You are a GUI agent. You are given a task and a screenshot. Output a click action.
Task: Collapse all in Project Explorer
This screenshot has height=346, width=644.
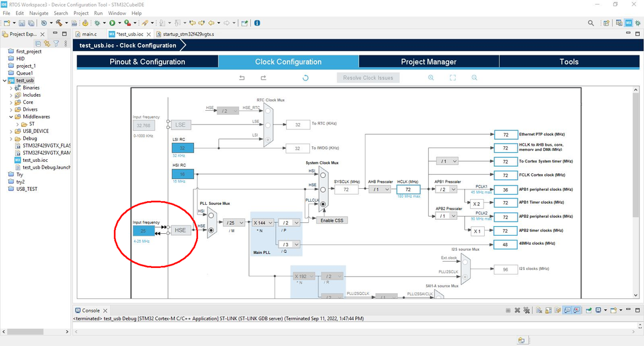coord(38,44)
